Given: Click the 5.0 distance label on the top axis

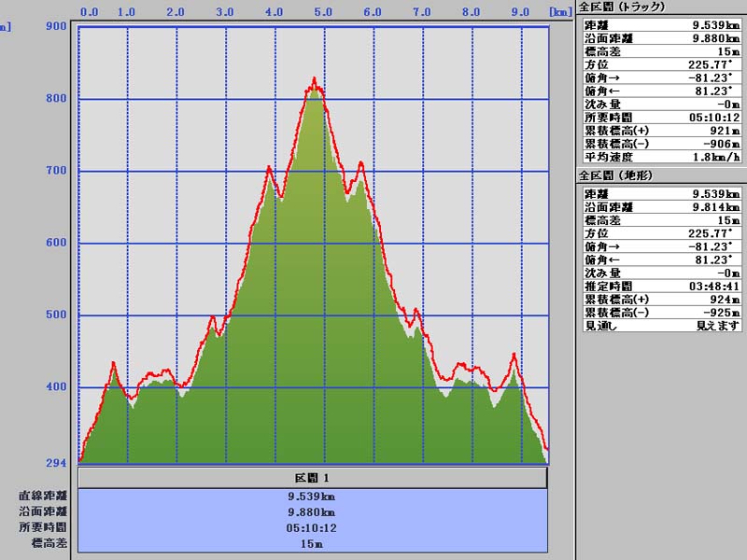Looking at the screenshot, I should (x=323, y=12).
